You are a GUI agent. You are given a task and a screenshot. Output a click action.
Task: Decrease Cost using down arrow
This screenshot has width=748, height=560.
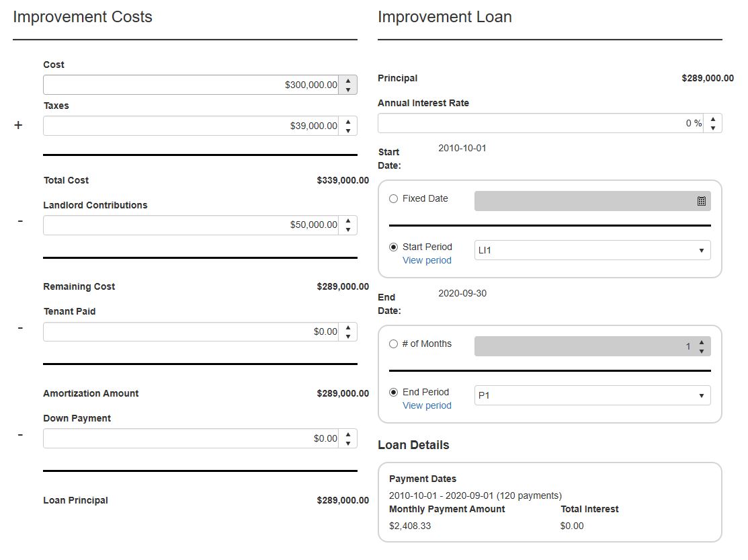tap(348, 89)
